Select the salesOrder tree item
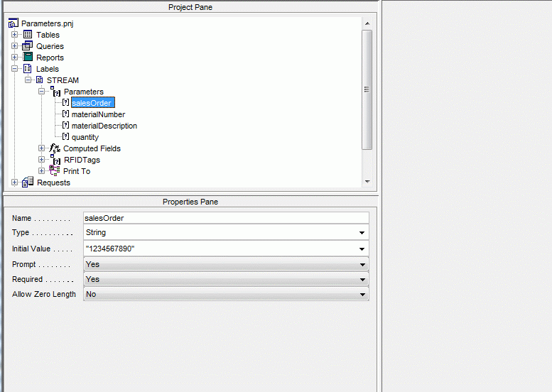The width and height of the screenshot is (552, 392). [x=93, y=103]
